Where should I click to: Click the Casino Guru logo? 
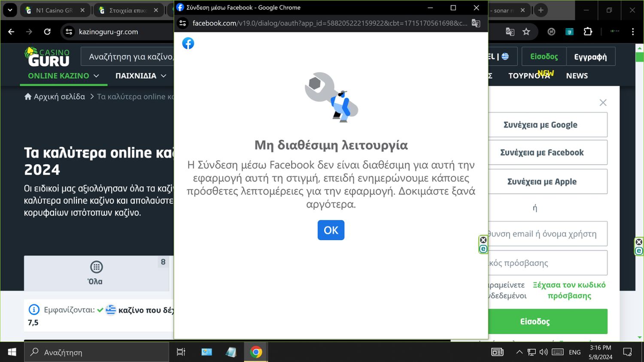click(47, 57)
